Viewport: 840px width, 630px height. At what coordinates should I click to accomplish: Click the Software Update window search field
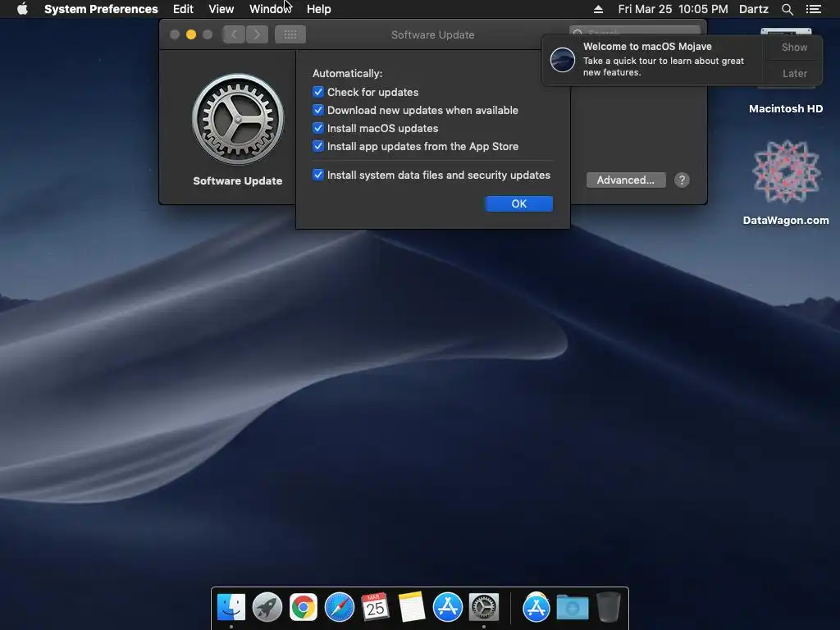pyautogui.click(x=634, y=31)
